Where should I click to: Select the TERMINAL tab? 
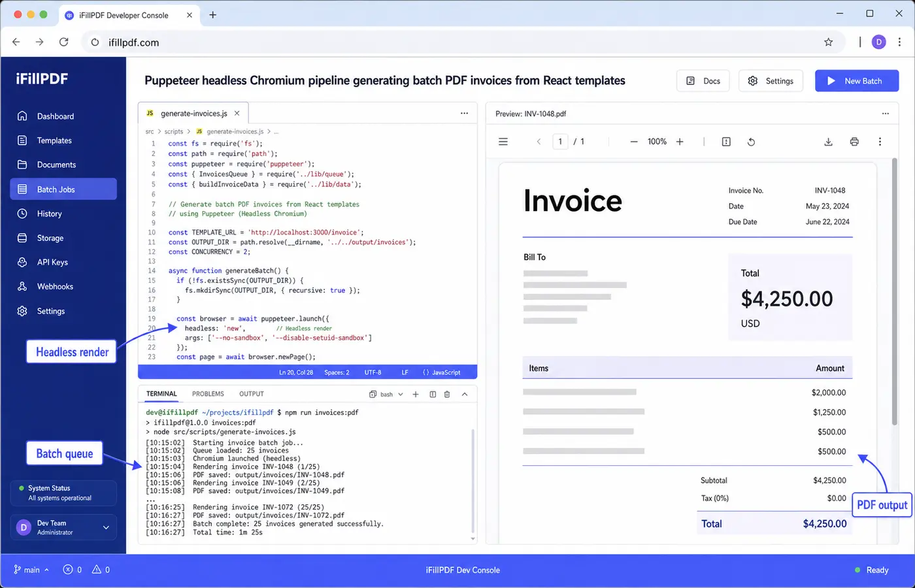161,394
